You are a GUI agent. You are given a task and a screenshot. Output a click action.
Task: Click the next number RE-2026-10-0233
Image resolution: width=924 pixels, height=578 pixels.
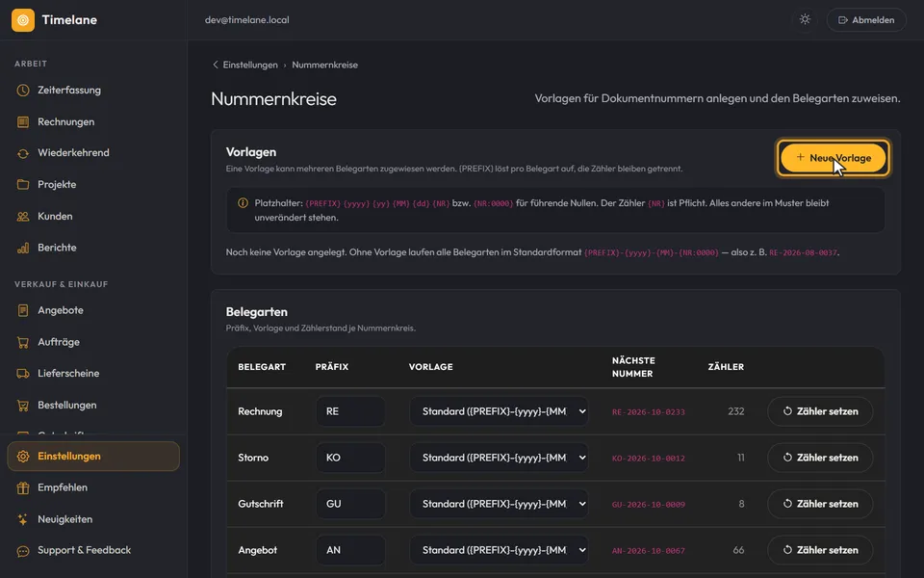tap(648, 412)
